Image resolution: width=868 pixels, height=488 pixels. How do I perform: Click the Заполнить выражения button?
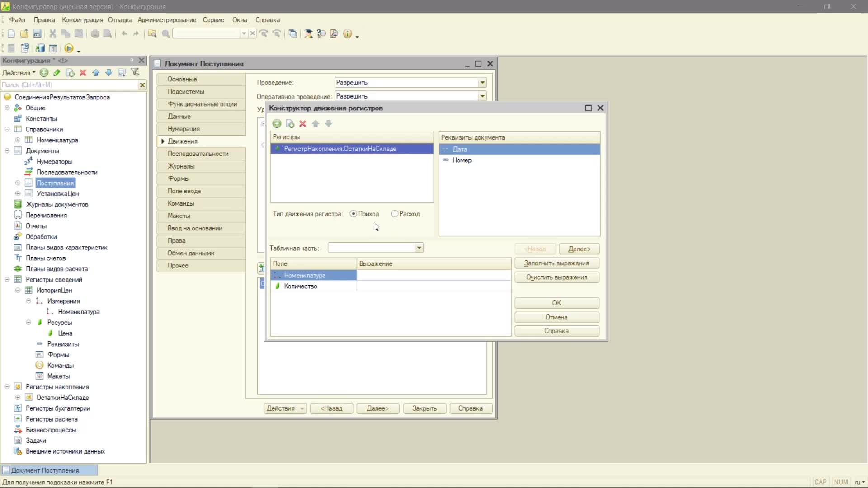point(557,263)
